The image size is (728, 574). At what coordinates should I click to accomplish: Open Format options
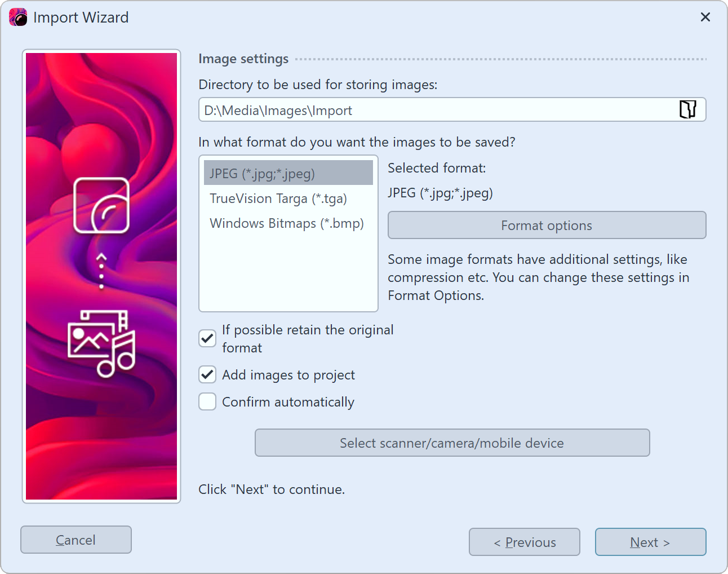coord(546,225)
